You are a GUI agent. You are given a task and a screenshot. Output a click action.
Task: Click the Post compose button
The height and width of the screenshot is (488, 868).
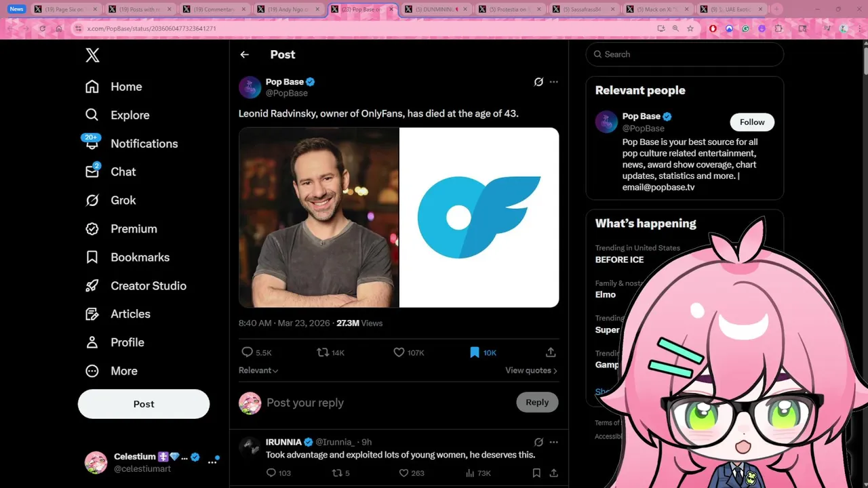pos(144,404)
